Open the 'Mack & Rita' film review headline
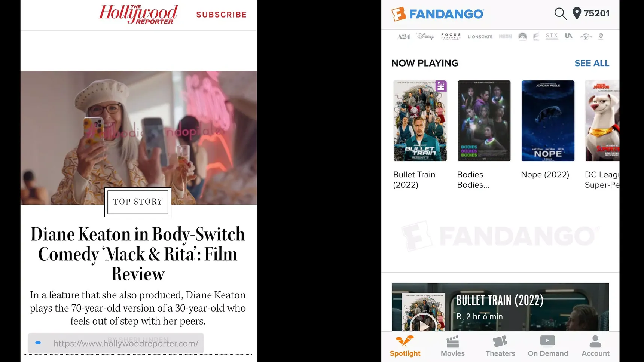Viewport: 644px width, 362px height. point(138,254)
